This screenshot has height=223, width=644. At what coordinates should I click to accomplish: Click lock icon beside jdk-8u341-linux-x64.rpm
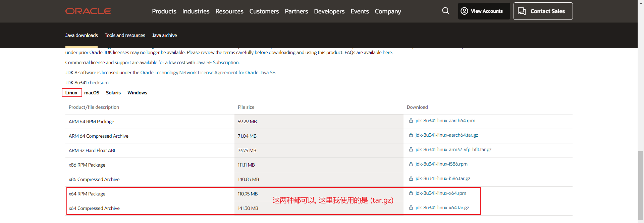click(x=411, y=193)
